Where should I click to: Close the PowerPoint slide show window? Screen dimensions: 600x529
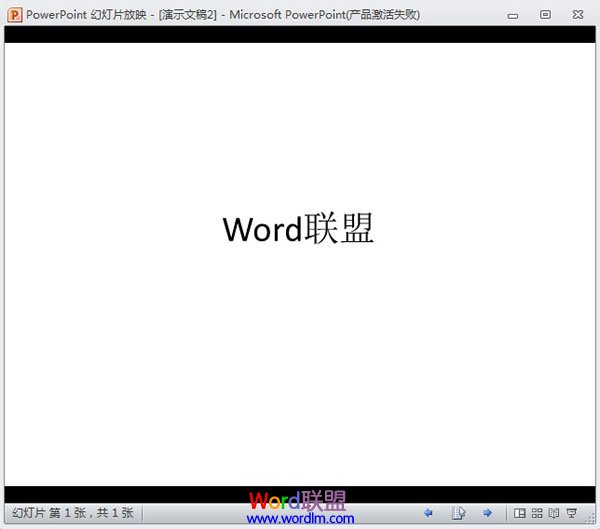(577, 14)
